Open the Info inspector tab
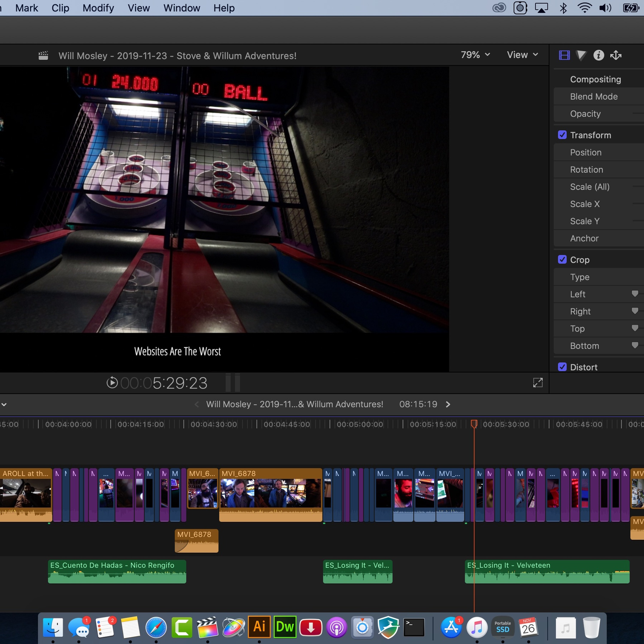This screenshot has height=644, width=644. coord(598,55)
